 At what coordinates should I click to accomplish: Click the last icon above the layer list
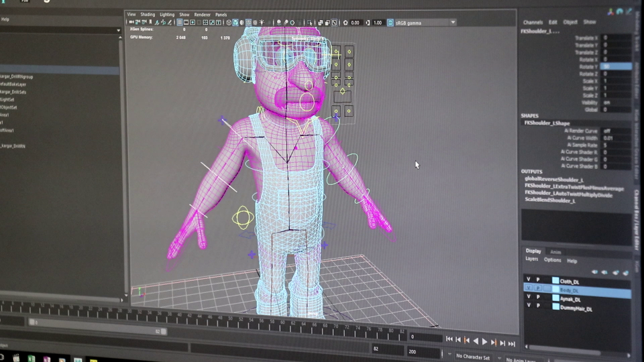[x=626, y=274]
